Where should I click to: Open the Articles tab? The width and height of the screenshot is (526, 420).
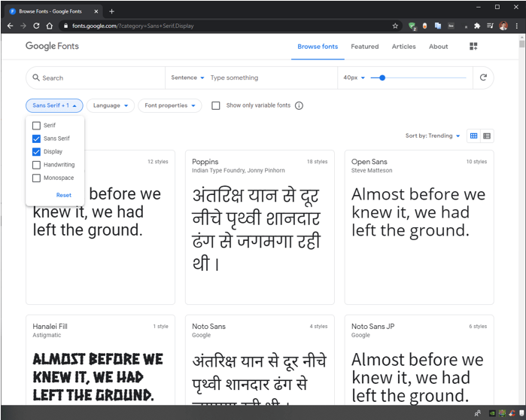tap(403, 47)
